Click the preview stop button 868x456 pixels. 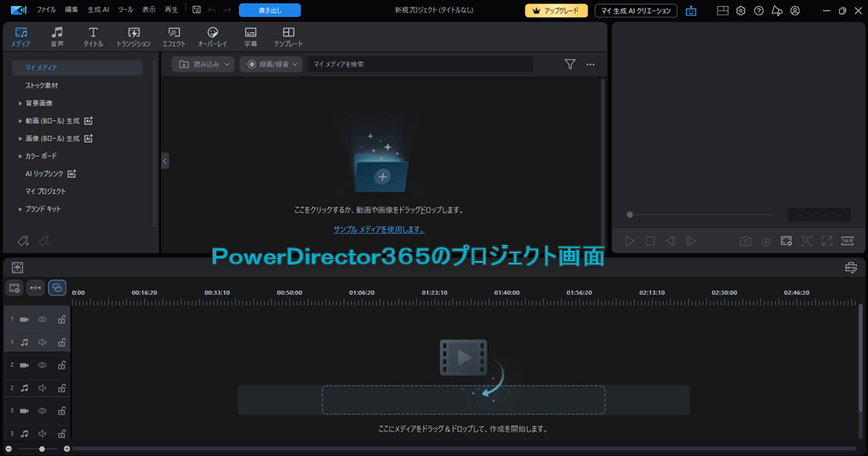[x=650, y=241]
